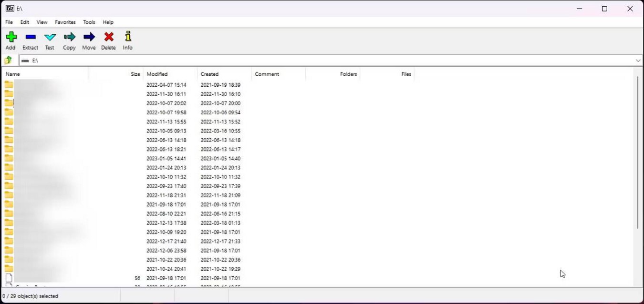The height and width of the screenshot is (304, 644).
Task: Open the Favorites menu
Action: [x=65, y=22]
